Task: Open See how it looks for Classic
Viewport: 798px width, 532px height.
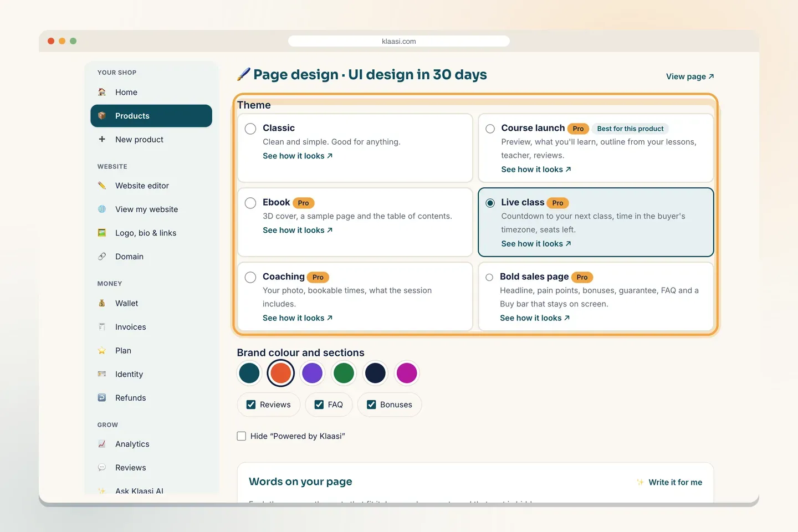Action: 298,156
